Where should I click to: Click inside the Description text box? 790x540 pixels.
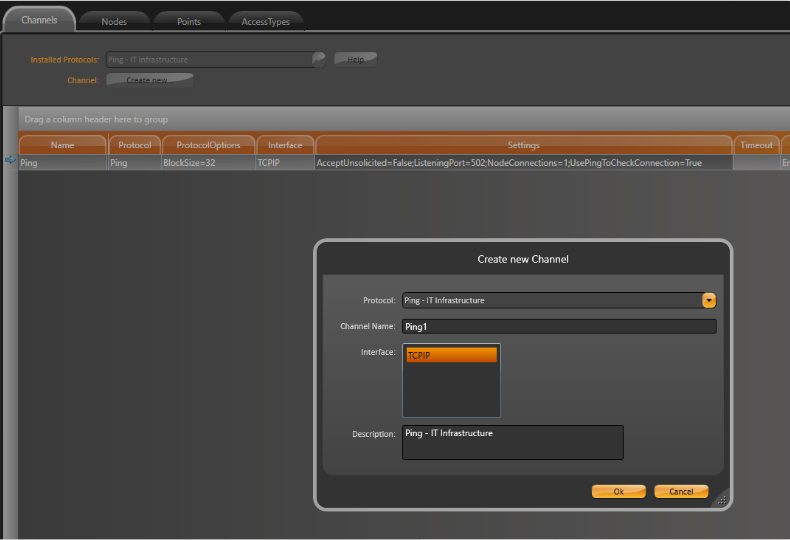click(512, 442)
